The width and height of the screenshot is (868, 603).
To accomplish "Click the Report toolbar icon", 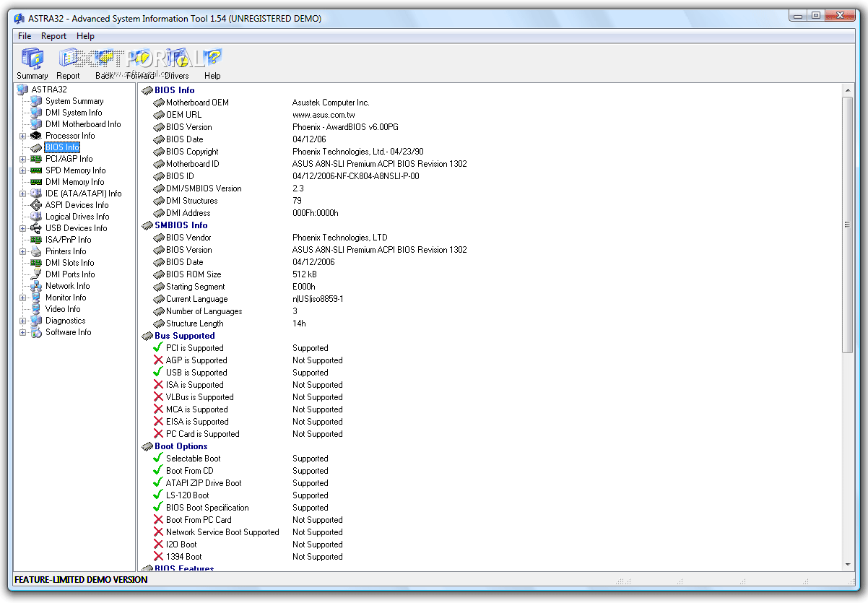I will point(69,58).
